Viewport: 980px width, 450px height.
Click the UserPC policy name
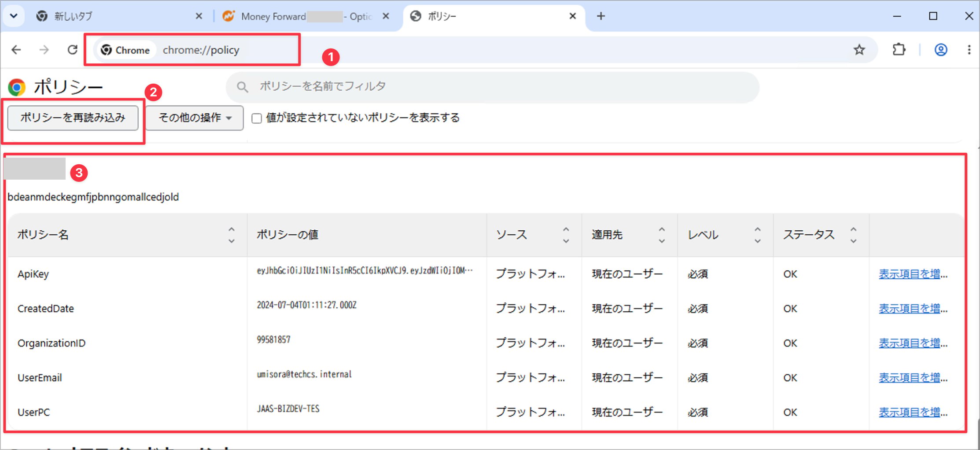[x=33, y=412]
